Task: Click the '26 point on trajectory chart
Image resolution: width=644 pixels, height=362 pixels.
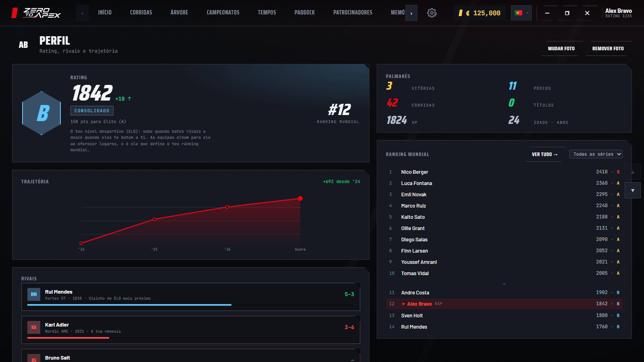Action: click(227, 207)
